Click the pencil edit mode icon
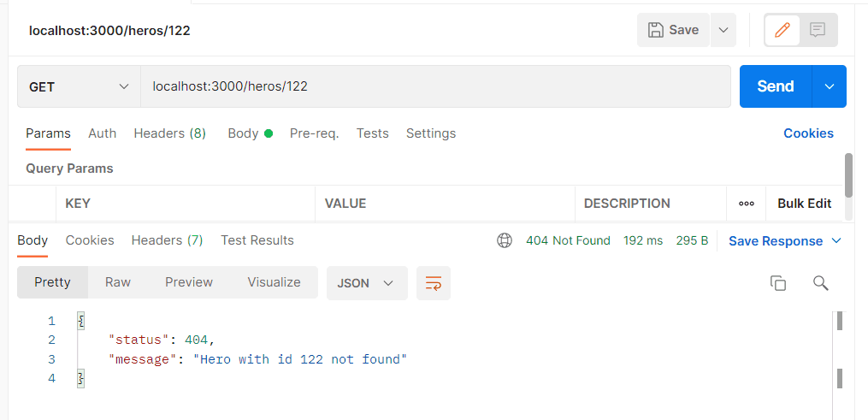Image resolution: width=868 pixels, height=420 pixels. click(x=782, y=30)
